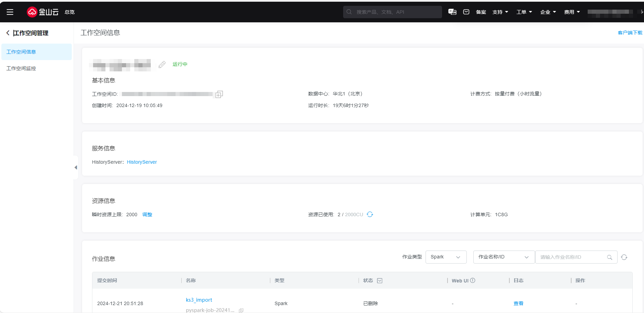Expand the Spark job type dropdown
Screen dimensions: 644x313
click(x=446, y=257)
